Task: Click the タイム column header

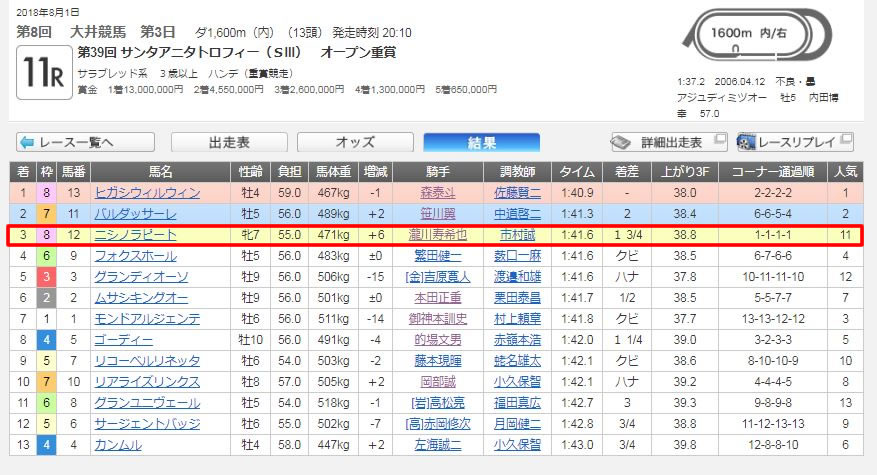Action: pyautogui.click(x=579, y=171)
